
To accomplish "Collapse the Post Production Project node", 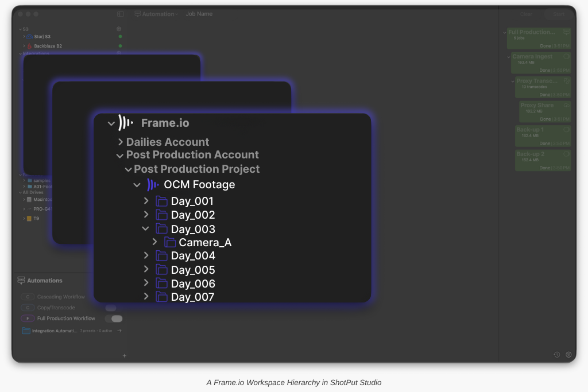I will click(x=128, y=169).
